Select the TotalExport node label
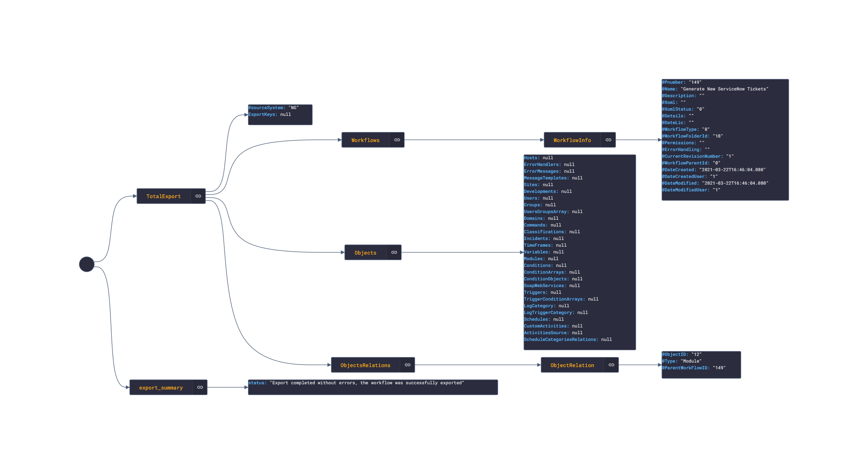868x474 pixels. pyautogui.click(x=163, y=196)
